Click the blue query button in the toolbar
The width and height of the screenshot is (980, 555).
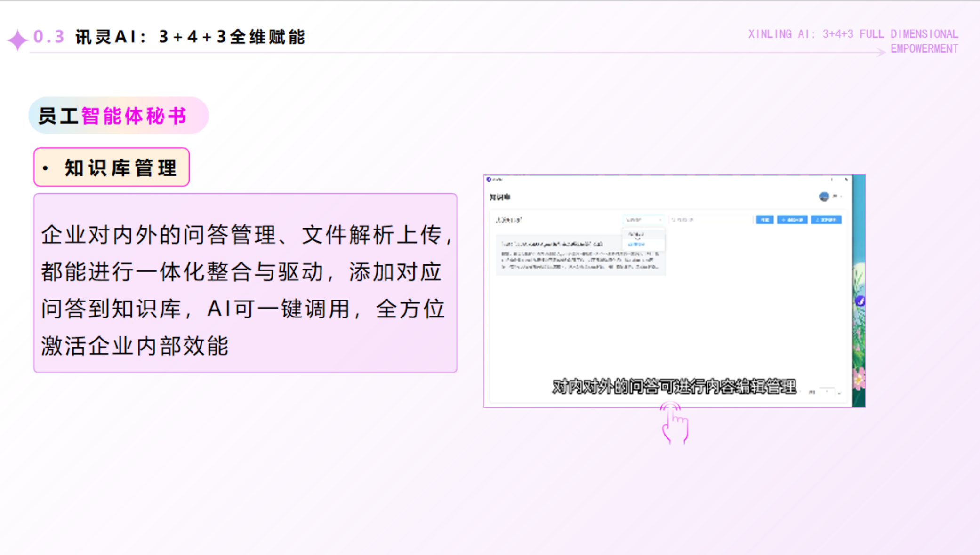[765, 220]
